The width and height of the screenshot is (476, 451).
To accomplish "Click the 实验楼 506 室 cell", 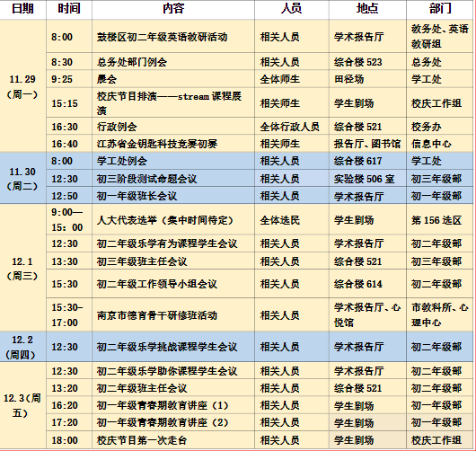I will click(x=367, y=178).
